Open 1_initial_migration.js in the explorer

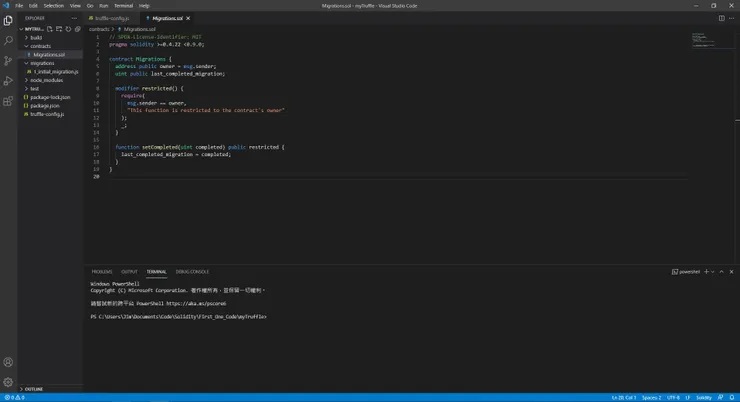(56, 71)
